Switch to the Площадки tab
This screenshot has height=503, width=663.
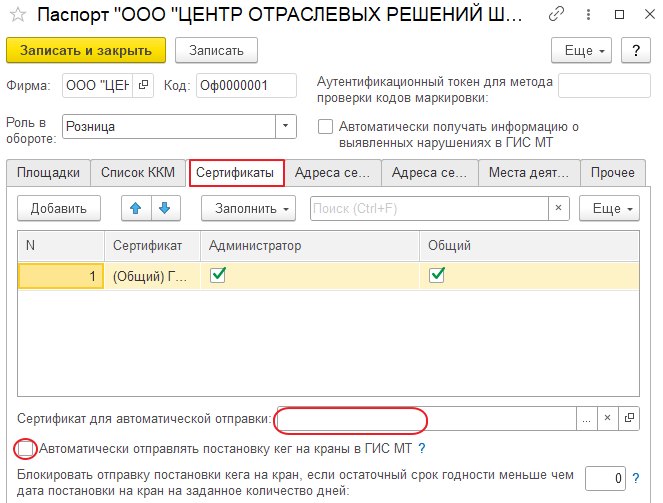[48, 172]
